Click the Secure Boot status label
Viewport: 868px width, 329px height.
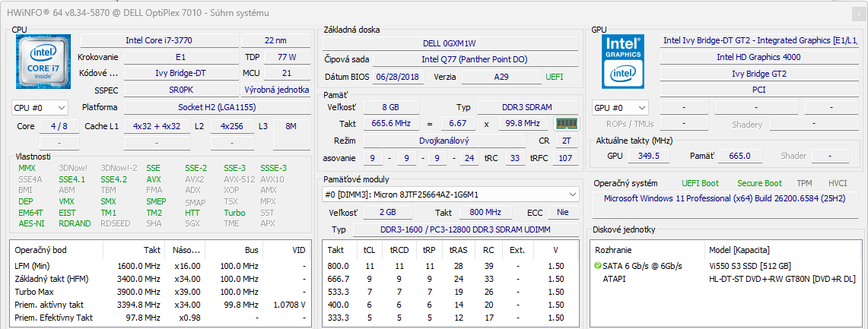pos(758,183)
